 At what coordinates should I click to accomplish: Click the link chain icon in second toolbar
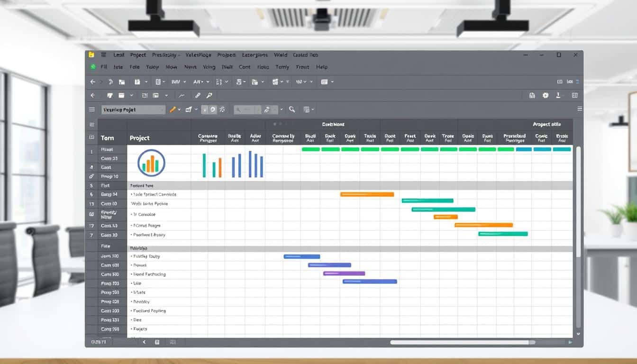tap(198, 95)
